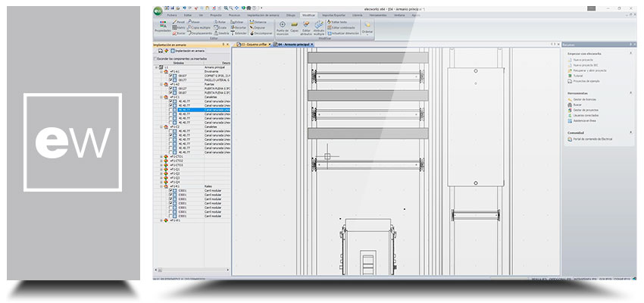This screenshot has height=303, width=644.
Task: Collapse the =F1-C1 Canaletas node
Action: pos(161,97)
